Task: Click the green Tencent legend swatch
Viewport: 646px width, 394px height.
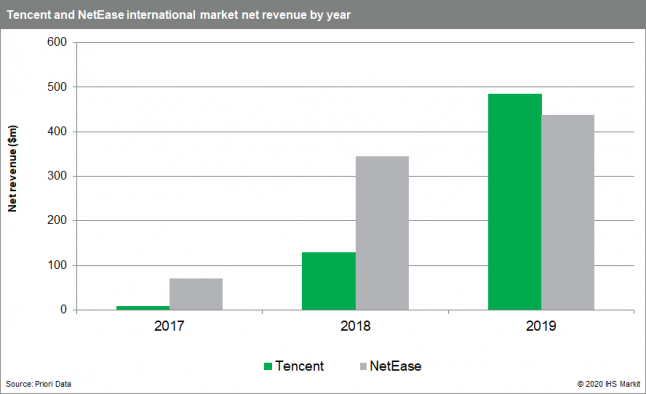Action: click(x=268, y=366)
